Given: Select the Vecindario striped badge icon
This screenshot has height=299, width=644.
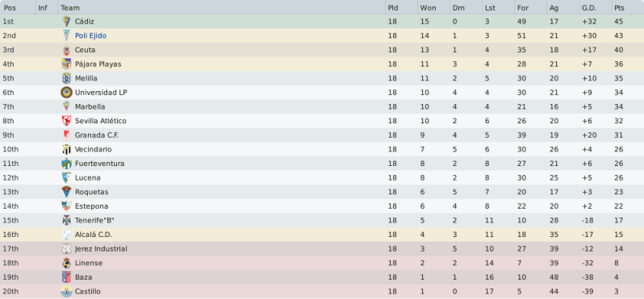Looking at the screenshot, I should pyautogui.click(x=66, y=149).
